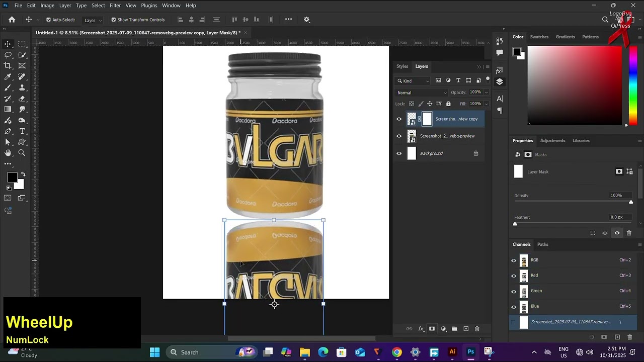Screen dimensions: 644x362
Task: Select the Horizontal Type tool
Action: 22,131
